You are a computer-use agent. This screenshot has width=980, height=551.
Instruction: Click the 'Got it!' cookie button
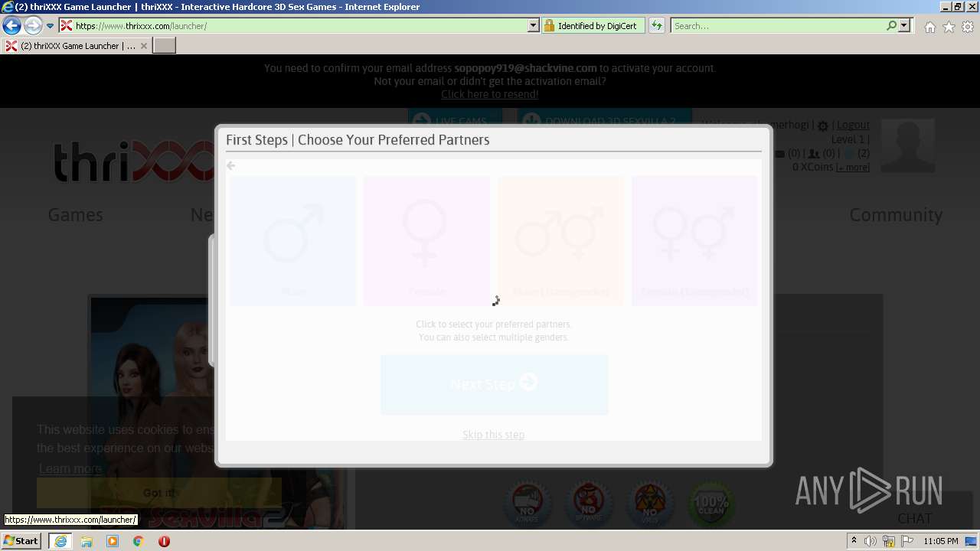[x=159, y=493]
